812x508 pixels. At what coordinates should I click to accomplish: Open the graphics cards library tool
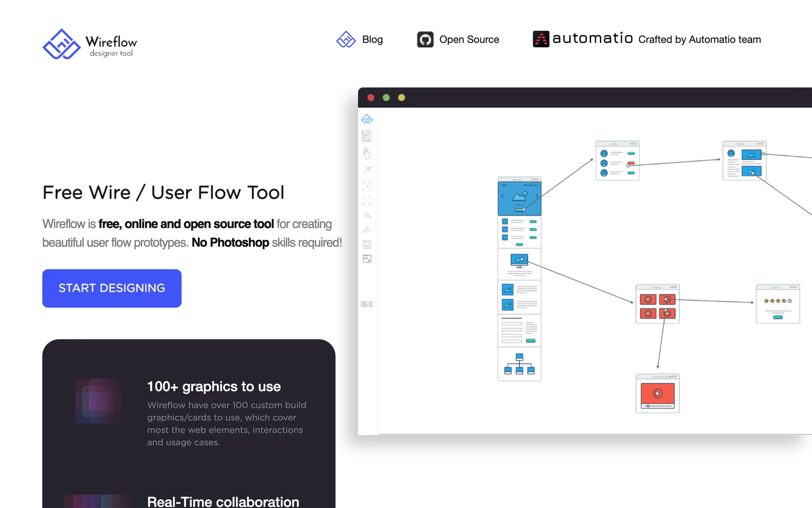(367, 136)
